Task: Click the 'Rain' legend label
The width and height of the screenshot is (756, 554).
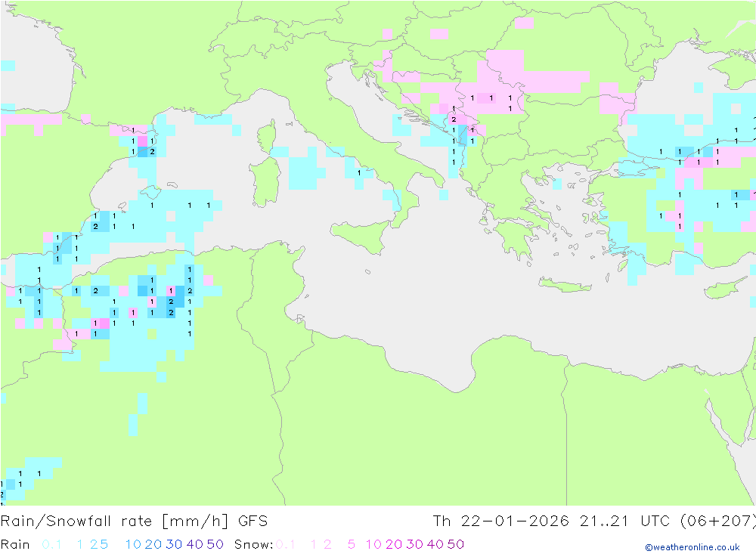Action: (15, 544)
